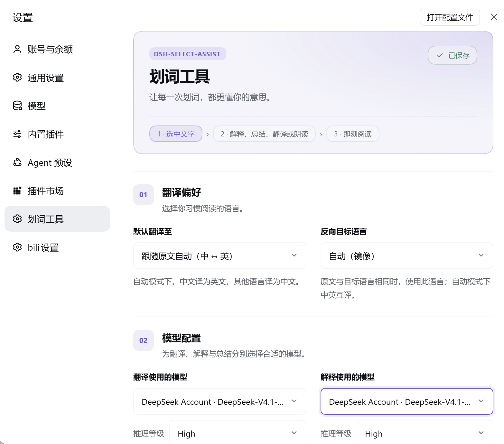The image size is (504, 444).
Task: Click the gear icon beside bili 设置
Action: [17, 247]
